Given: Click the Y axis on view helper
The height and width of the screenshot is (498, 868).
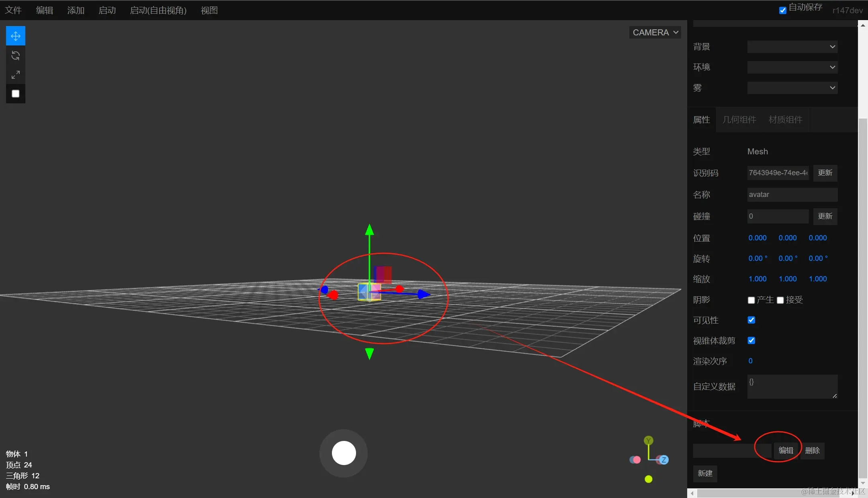Looking at the screenshot, I should pyautogui.click(x=648, y=441).
